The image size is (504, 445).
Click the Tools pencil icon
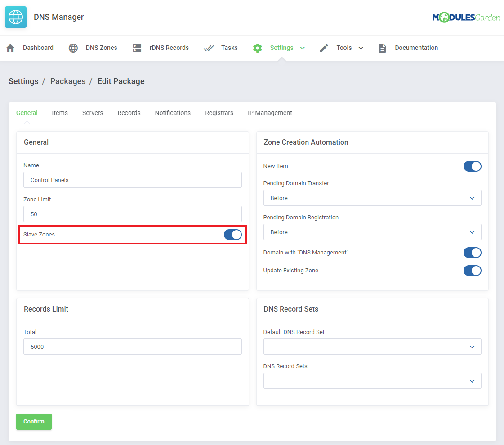(x=324, y=48)
